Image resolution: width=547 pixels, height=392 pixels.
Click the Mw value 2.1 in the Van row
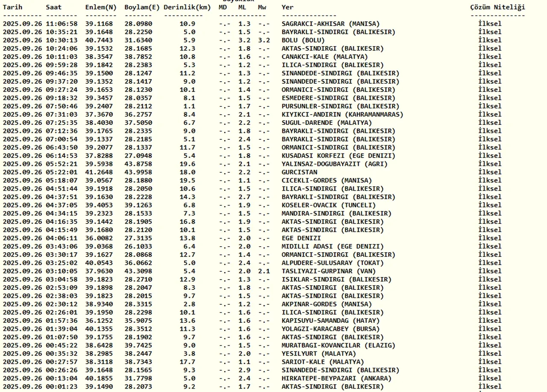click(264, 271)
